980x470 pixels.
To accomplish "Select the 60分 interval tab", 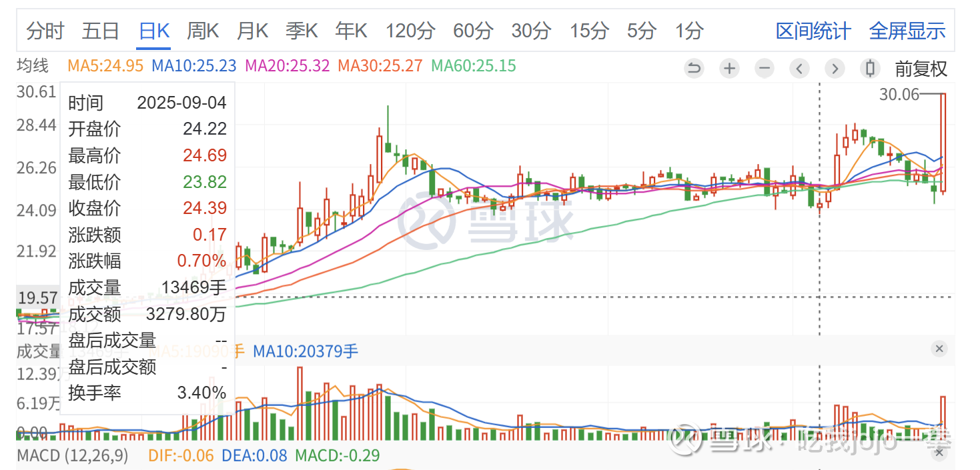I will point(473,31).
